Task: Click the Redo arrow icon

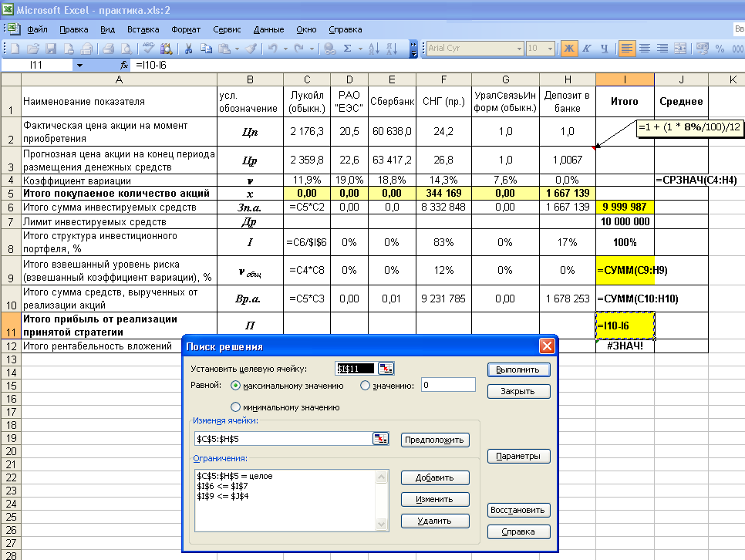Action: tap(299, 49)
